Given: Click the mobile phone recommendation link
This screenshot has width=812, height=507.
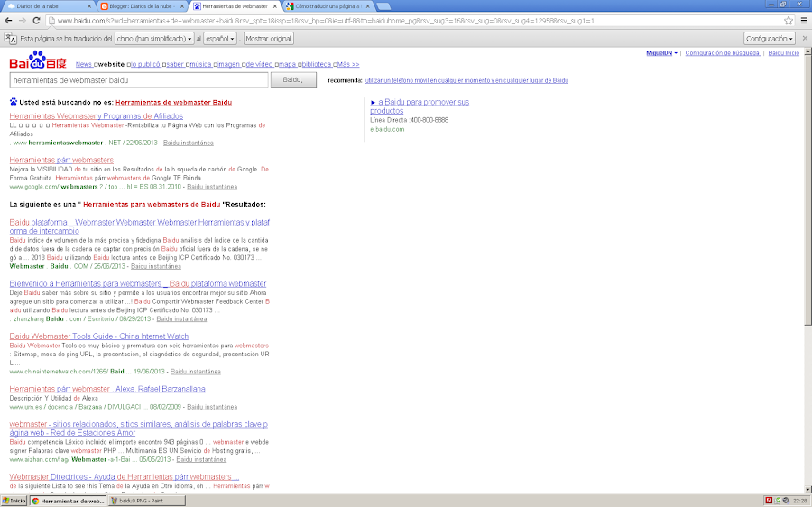Looking at the screenshot, I should 466,80.
